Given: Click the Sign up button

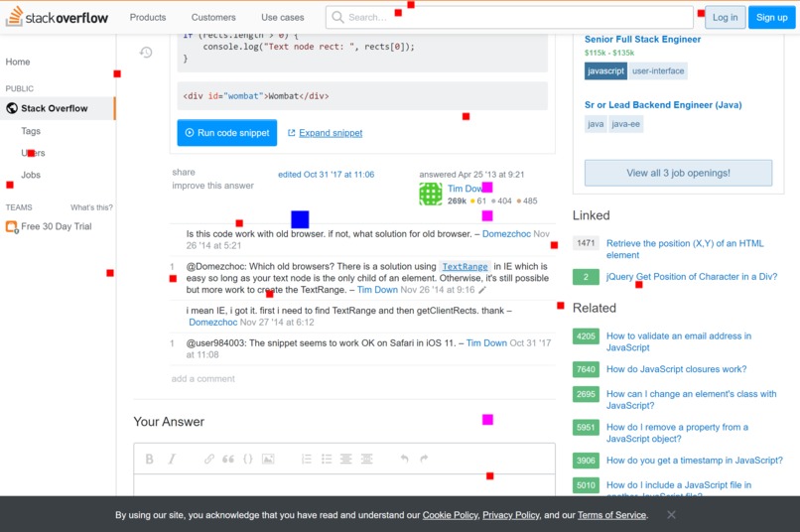Looking at the screenshot, I should (771, 17).
